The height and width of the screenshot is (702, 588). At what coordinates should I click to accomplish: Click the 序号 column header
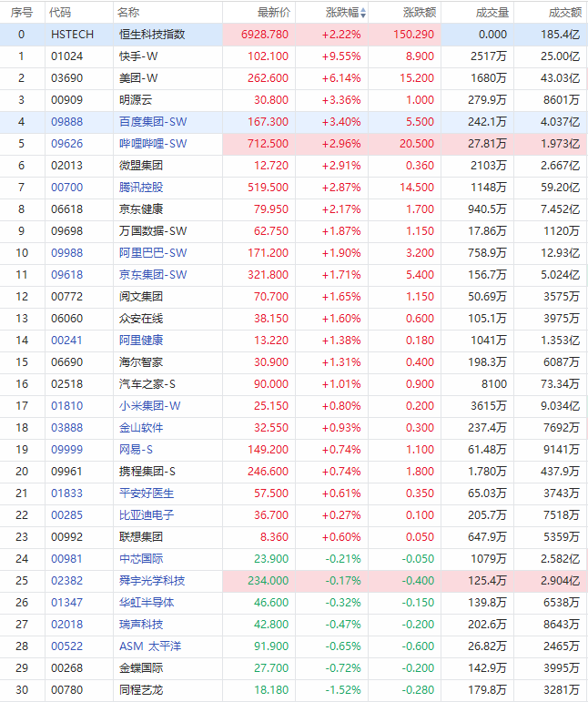(x=22, y=13)
